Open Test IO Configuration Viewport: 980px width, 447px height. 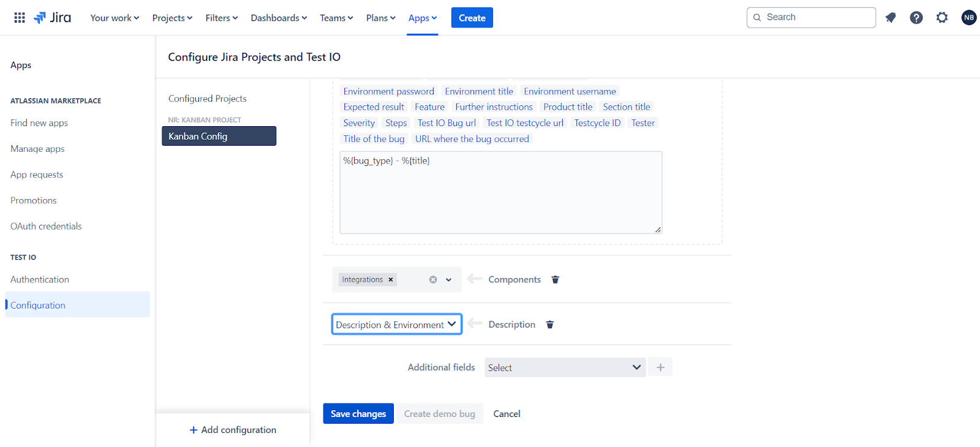[x=77, y=305]
